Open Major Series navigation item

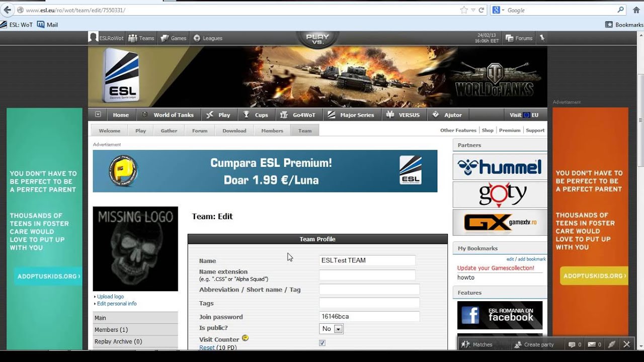[351, 115]
